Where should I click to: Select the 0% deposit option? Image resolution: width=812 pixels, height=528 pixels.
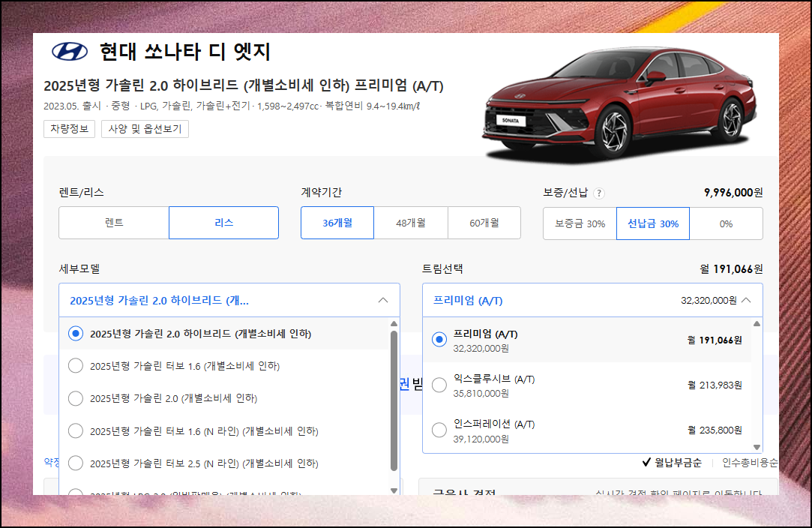point(726,223)
